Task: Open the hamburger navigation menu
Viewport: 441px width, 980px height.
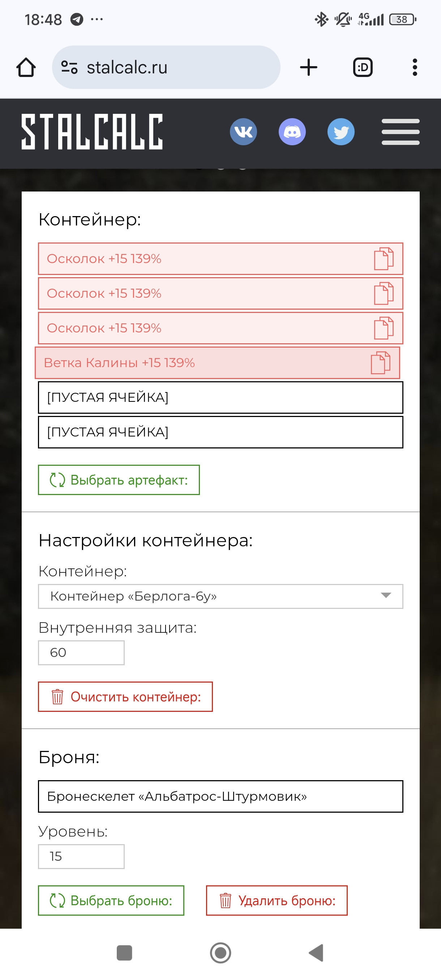Action: pos(400,132)
